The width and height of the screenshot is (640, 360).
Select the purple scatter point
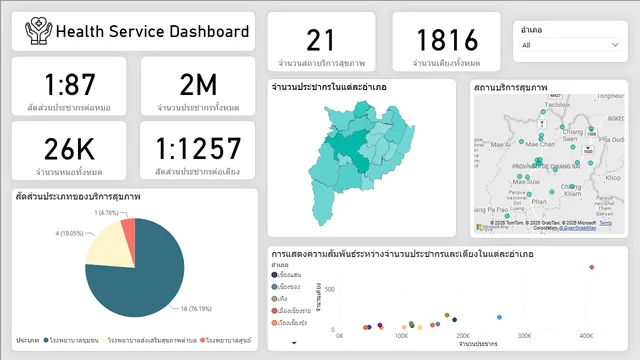pyautogui.click(x=380, y=325)
